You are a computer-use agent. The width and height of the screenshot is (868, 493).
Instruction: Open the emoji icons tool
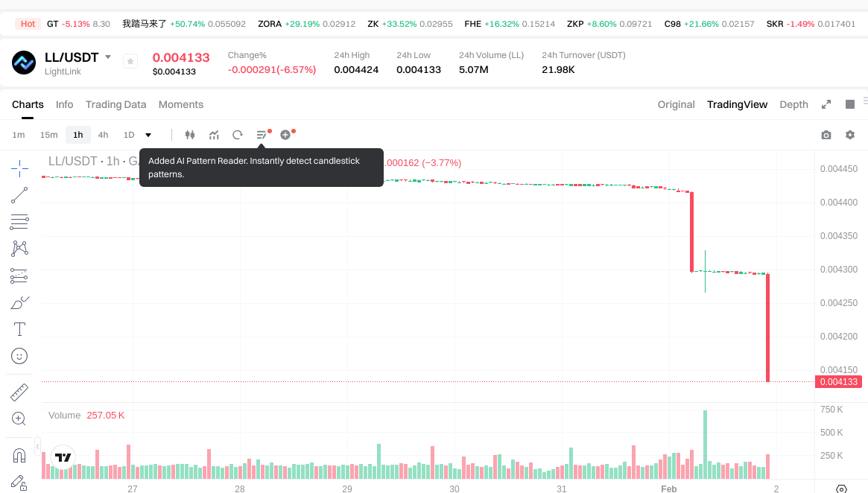click(19, 356)
